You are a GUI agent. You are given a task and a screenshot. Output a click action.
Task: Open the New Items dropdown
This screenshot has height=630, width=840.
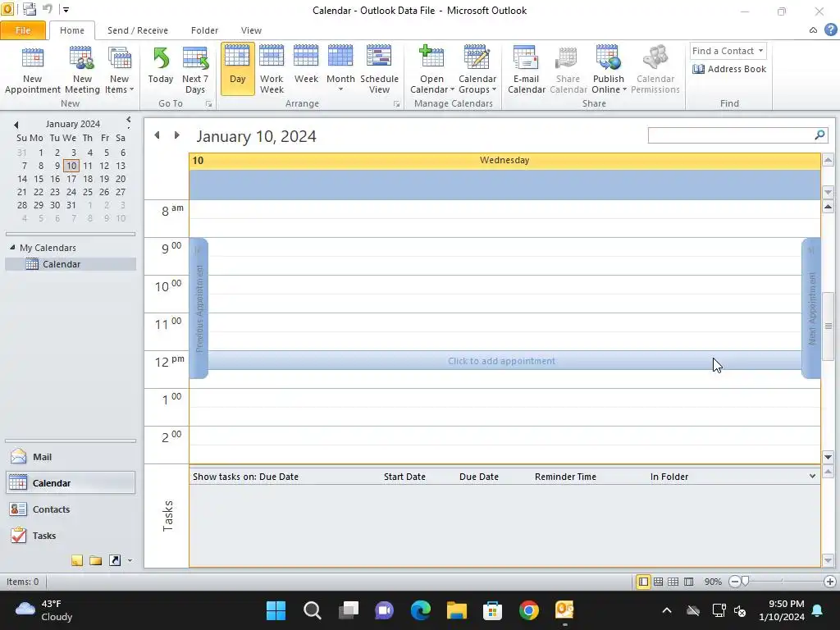pyautogui.click(x=120, y=70)
